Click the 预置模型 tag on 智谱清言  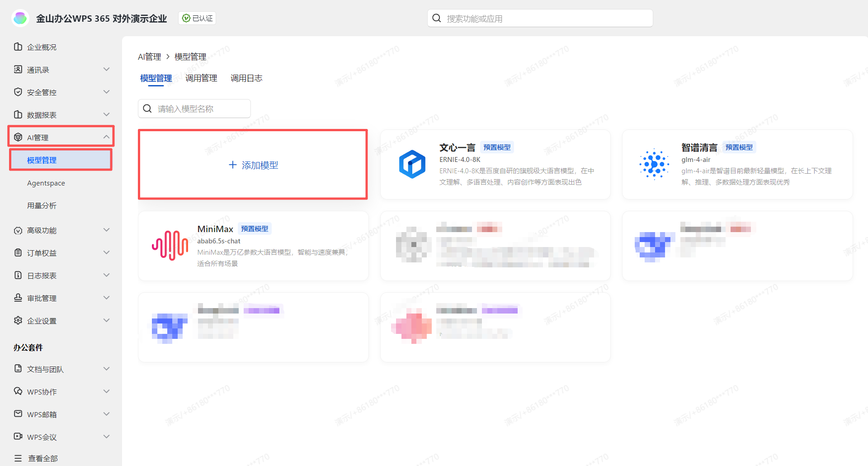[739, 147]
